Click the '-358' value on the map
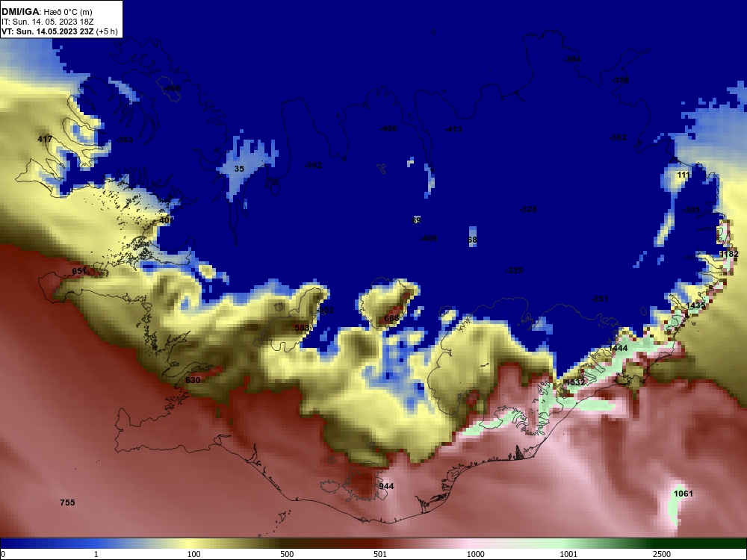Viewport: 747px width, 560px height. (x=620, y=80)
